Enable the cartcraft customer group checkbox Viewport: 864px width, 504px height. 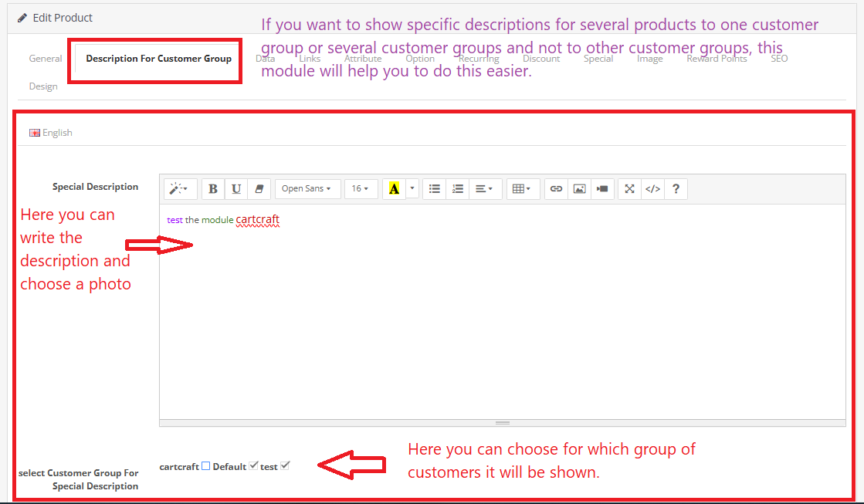[x=205, y=465]
